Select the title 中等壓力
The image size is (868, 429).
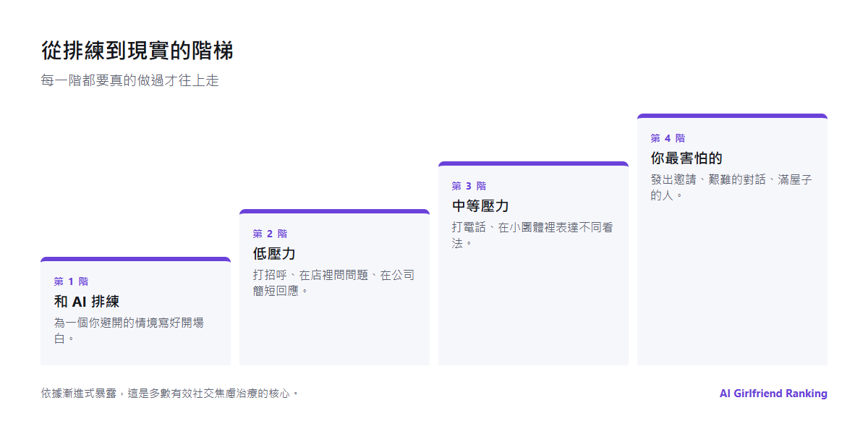pyautogui.click(x=480, y=206)
